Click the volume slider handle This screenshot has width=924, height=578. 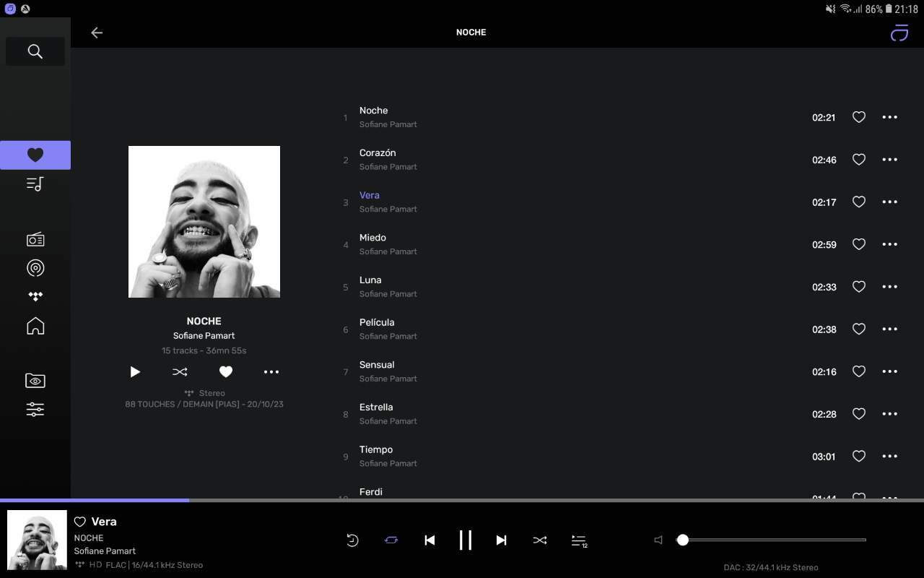coord(682,540)
